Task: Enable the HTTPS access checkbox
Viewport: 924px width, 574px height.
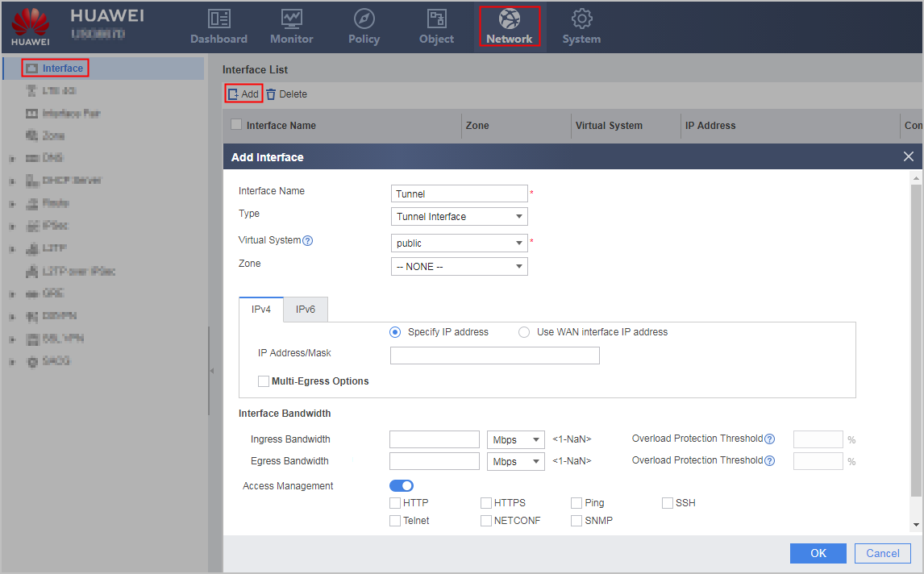Action: coord(486,503)
